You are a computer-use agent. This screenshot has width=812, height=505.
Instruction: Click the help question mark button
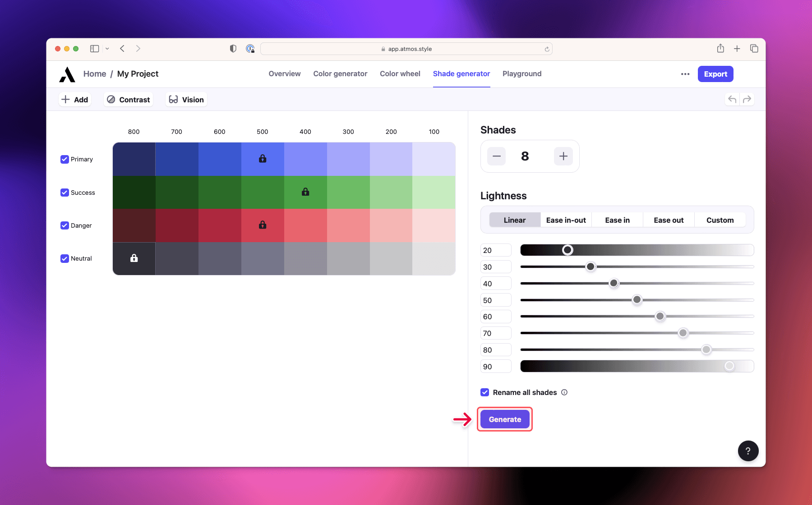(748, 451)
